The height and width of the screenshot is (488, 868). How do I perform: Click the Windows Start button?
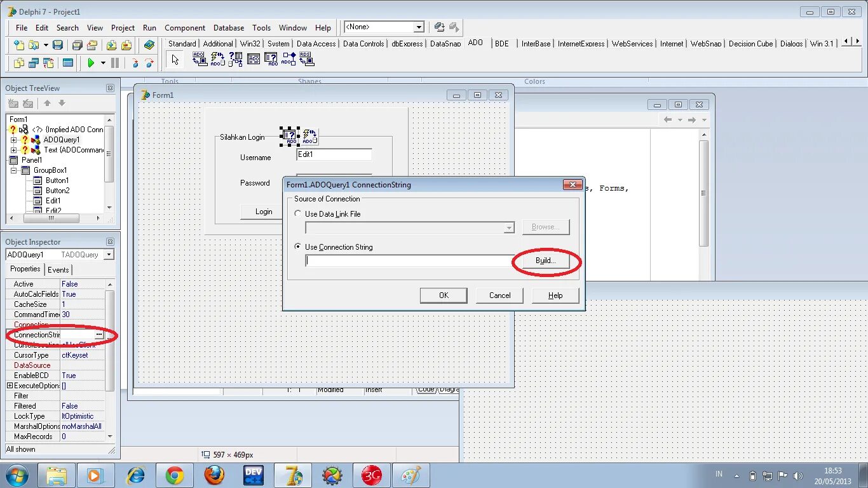pyautogui.click(x=17, y=475)
